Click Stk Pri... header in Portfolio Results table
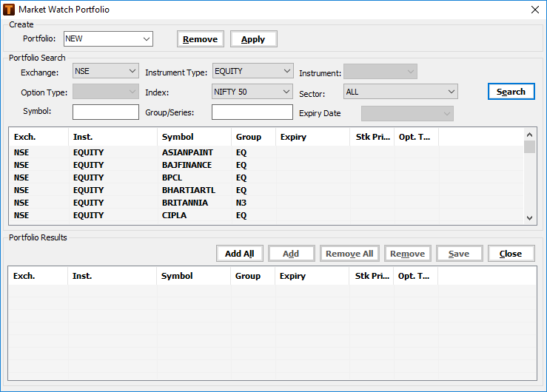Image resolution: width=547 pixels, height=392 pixels. click(x=372, y=276)
